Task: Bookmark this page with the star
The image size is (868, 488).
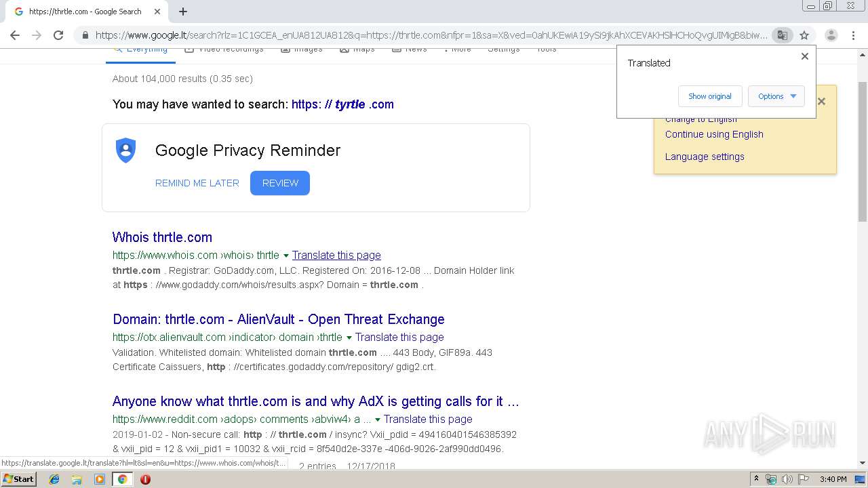Action: click(x=804, y=35)
